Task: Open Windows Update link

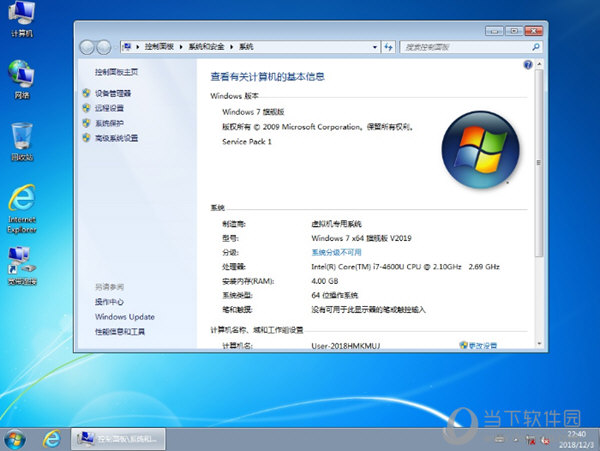Action: (x=125, y=317)
